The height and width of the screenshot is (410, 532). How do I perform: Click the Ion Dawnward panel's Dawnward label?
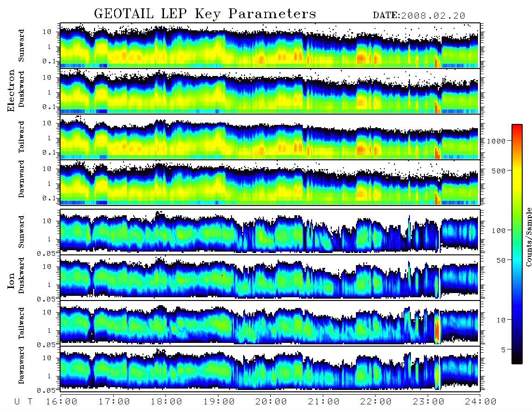click(x=21, y=365)
